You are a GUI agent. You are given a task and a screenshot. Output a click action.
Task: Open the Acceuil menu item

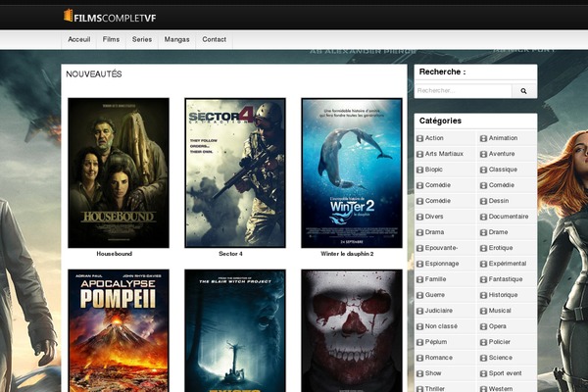point(78,39)
